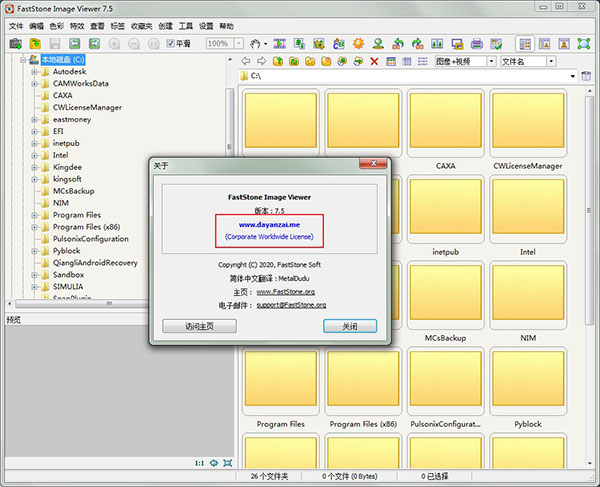The height and width of the screenshot is (487, 600).
Task: Expand the Program Files (x86) node
Action: point(34,227)
